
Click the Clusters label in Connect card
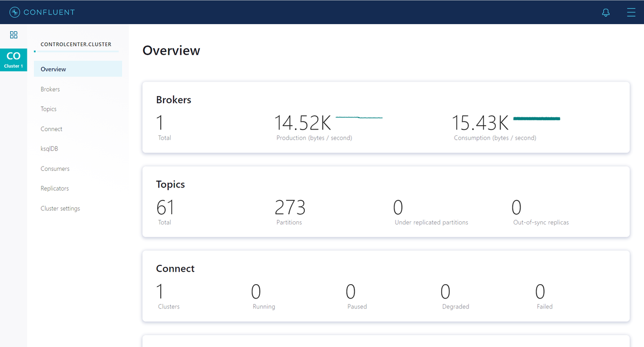click(x=169, y=307)
